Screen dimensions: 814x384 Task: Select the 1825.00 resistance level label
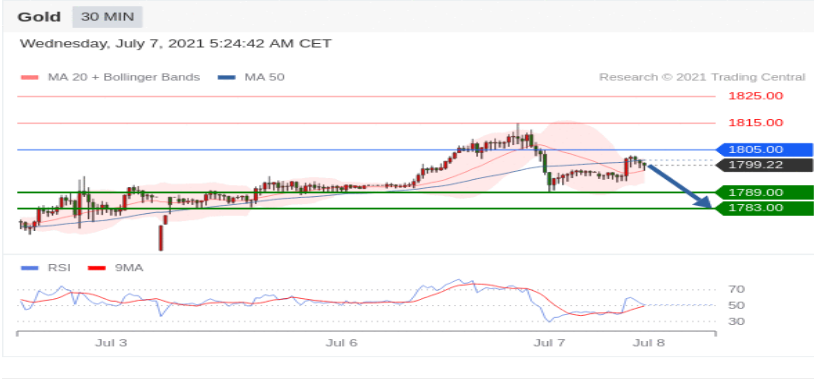tap(755, 96)
